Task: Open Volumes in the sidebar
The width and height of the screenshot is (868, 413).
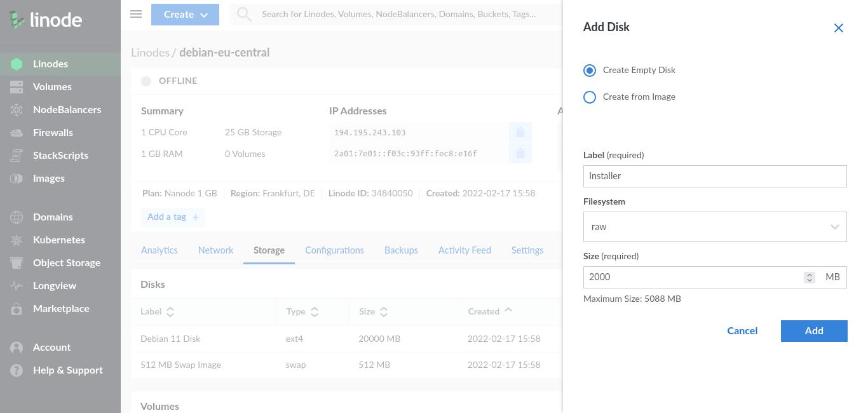Action: coord(52,87)
